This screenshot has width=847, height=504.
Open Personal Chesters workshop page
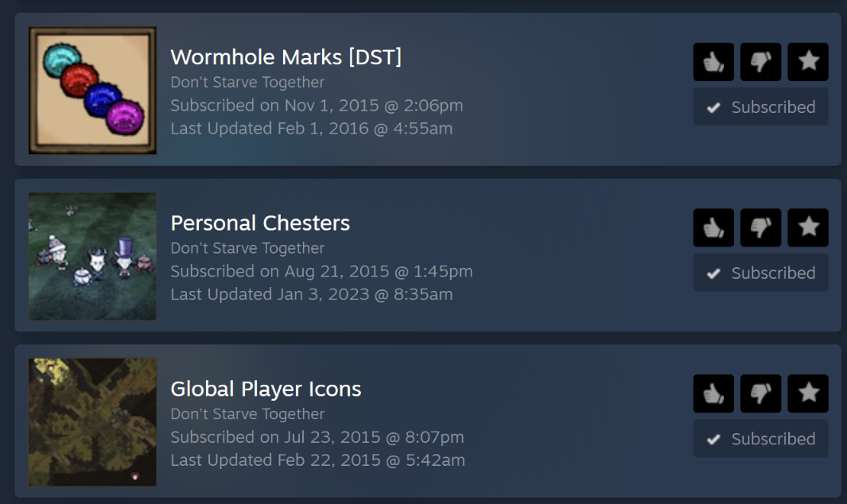(x=260, y=223)
